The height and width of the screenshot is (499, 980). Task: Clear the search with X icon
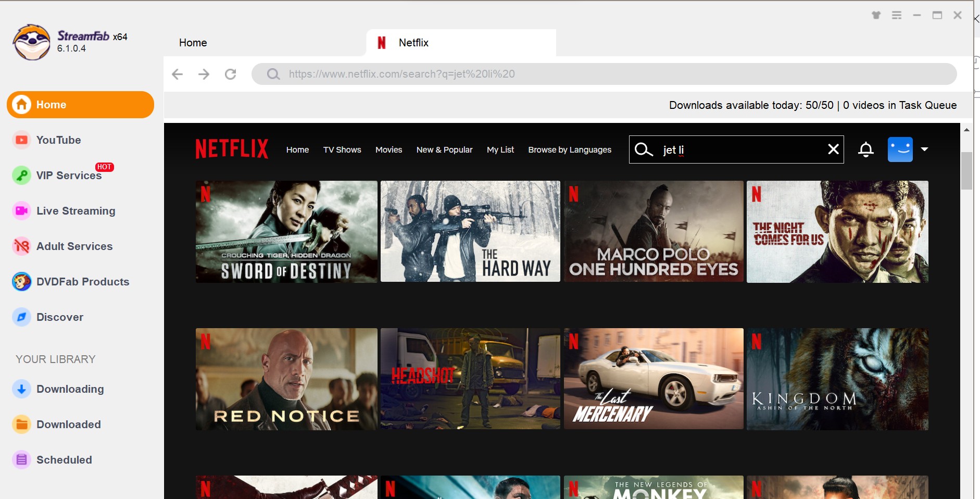tap(833, 149)
